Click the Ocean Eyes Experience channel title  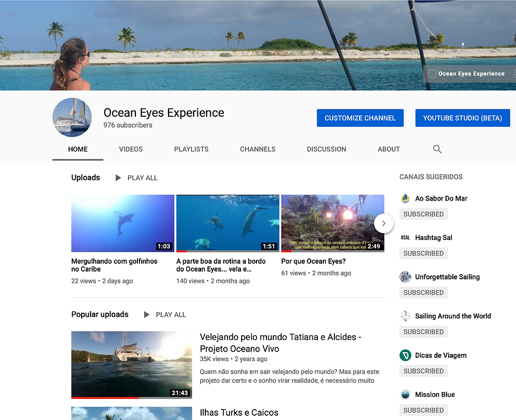click(x=164, y=113)
